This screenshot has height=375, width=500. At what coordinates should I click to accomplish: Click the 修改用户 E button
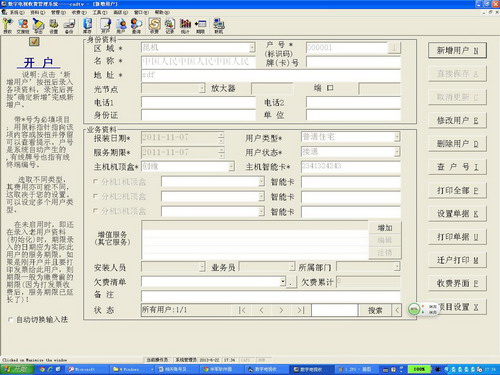point(457,120)
